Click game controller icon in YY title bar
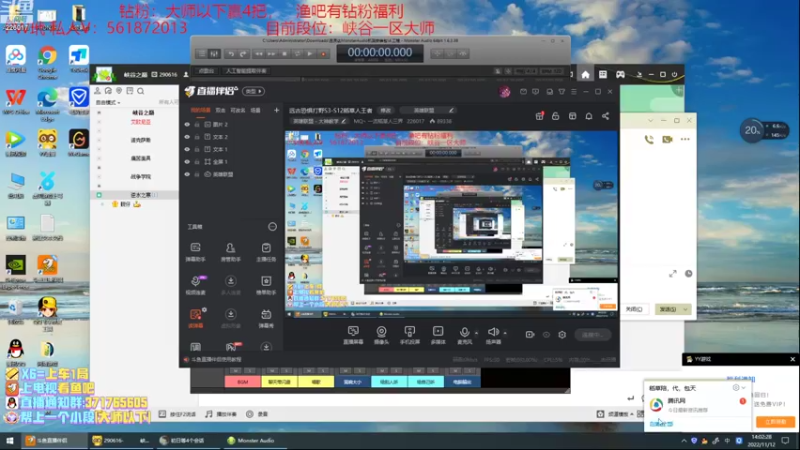 tap(620, 74)
